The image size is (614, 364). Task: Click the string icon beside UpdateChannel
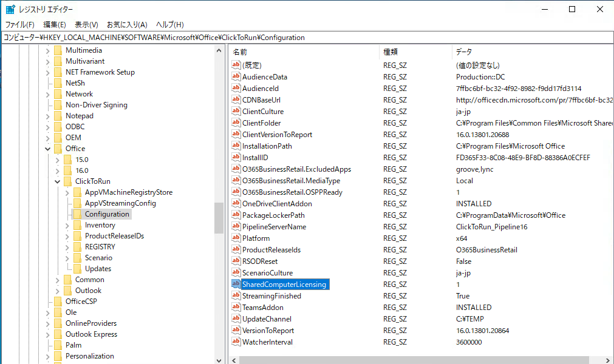pos(236,318)
